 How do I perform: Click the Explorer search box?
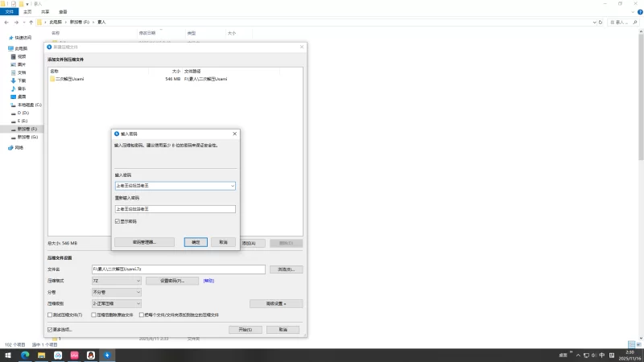[623, 23]
